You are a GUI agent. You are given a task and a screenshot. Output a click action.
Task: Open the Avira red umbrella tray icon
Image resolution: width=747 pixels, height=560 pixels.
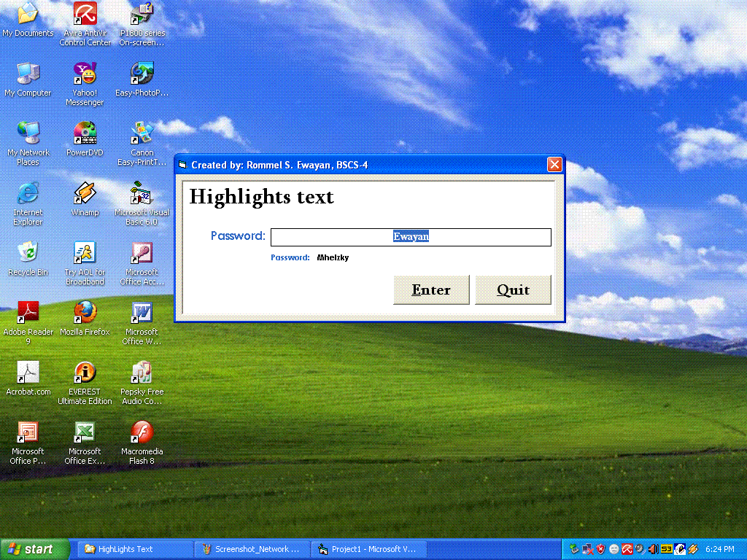click(x=627, y=549)
